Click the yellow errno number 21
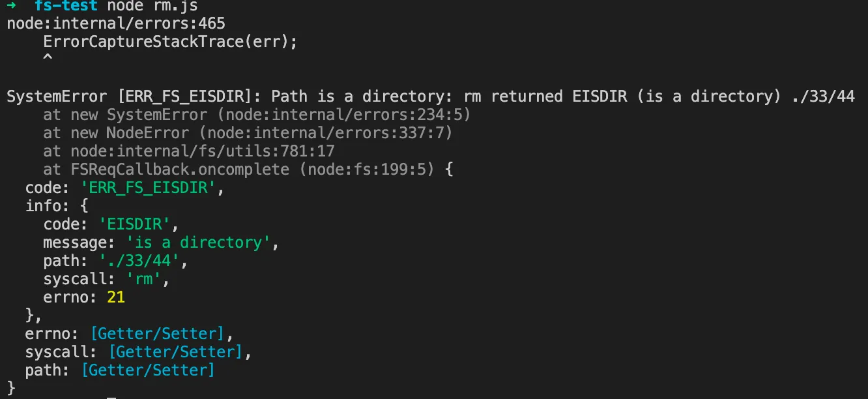Viewport: 868px width, 399px height. (x=116, y=297)
